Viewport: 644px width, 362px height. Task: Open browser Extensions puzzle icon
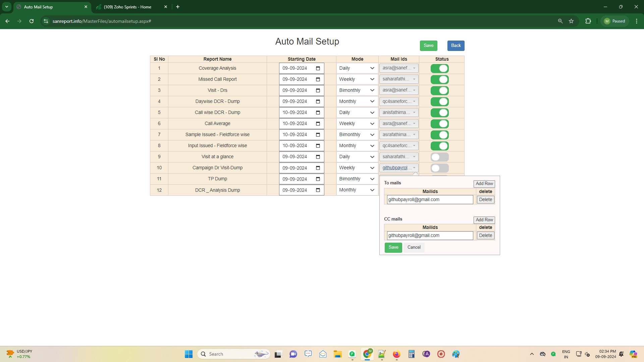(x=588, y=21)
